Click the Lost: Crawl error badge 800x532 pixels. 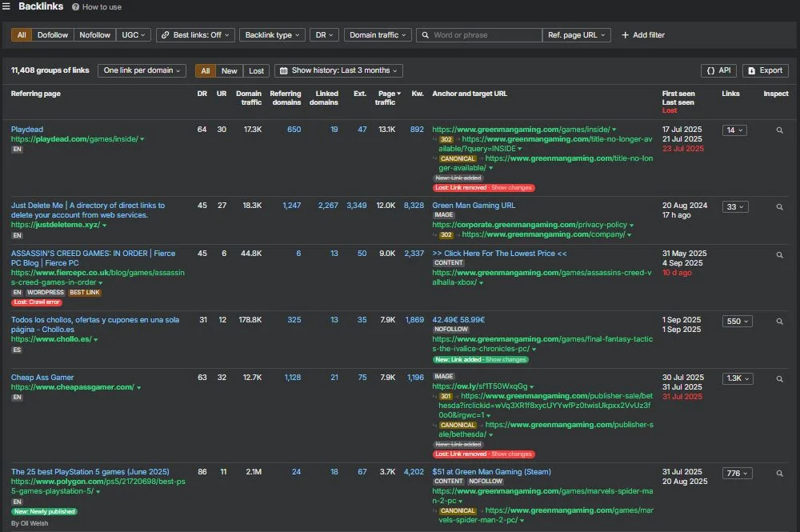pyautogui.click(x=37, y=302)
